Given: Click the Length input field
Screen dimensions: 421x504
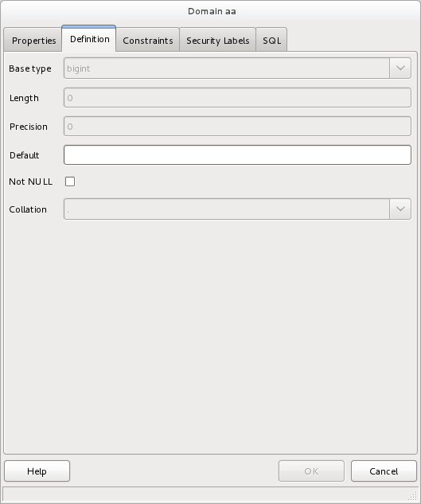Looking at the screenshot, I should coord(237,98).
